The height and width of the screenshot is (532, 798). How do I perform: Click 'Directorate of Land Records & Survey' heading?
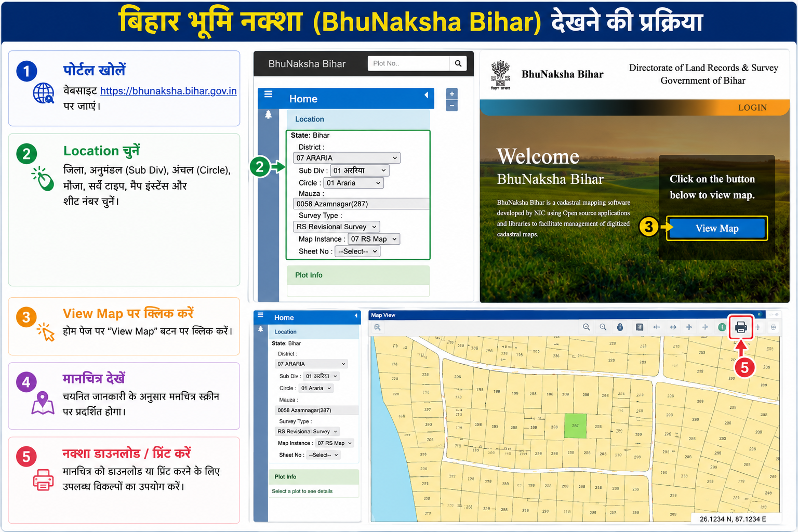pos(703,68)
